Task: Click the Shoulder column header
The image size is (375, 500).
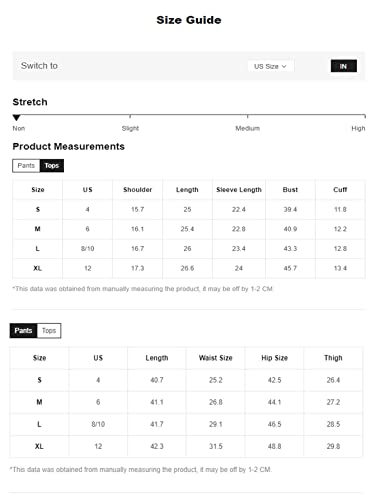Action: [x=137, y=190]
